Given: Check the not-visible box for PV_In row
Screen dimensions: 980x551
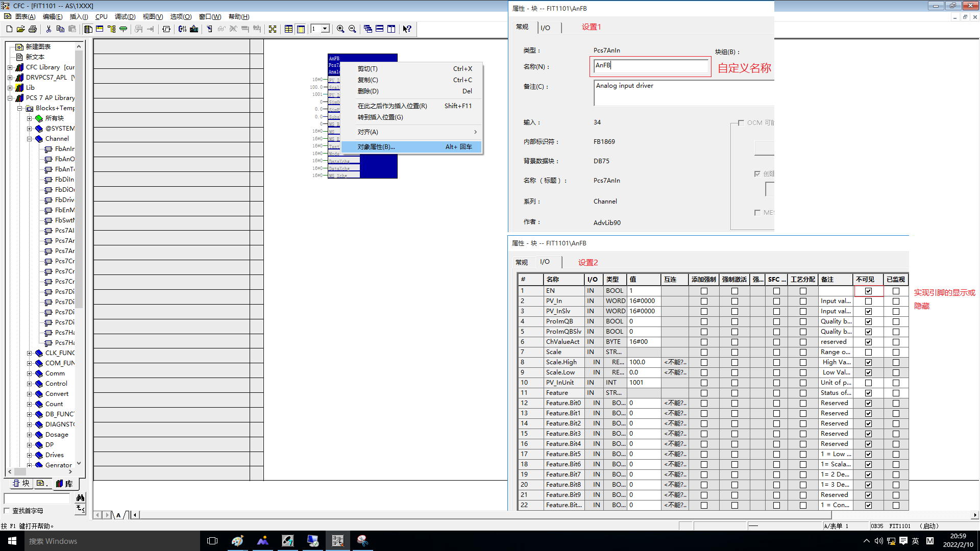Looking at the screenshot, I should pos(868,301).
